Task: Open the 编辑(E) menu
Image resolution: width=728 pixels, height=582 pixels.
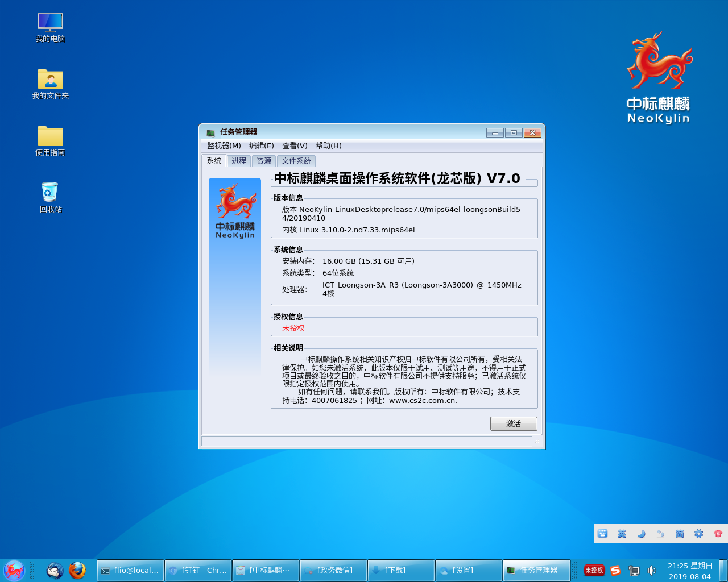Action: tap(262, 145)
